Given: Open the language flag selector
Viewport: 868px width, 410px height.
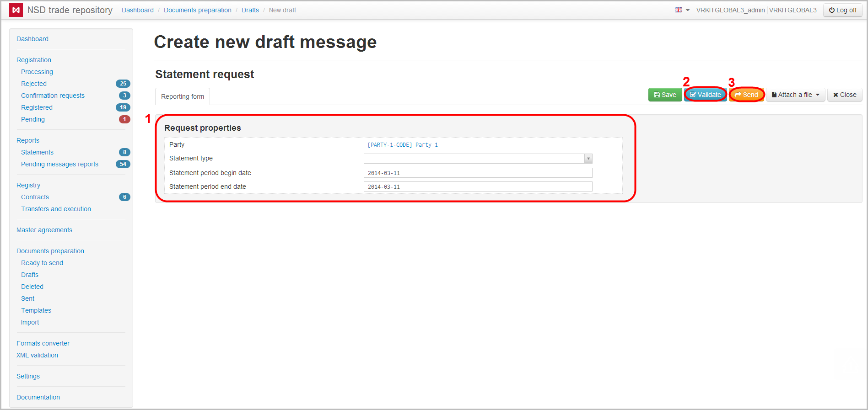Looking at the screenshot, I should [681, 10].
